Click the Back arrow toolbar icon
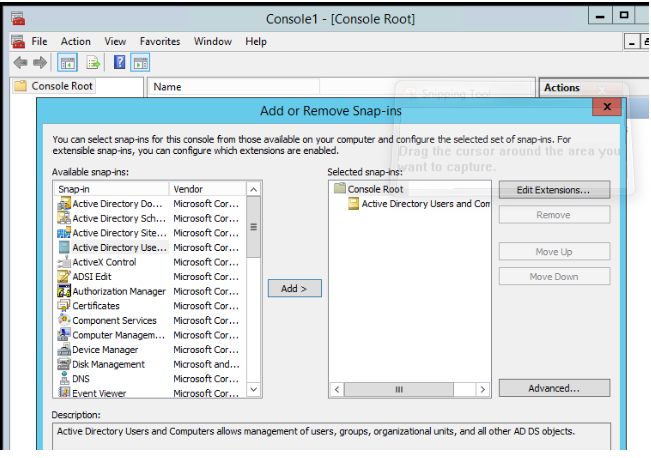Viewport: 651px width, 458px height. 20,63
